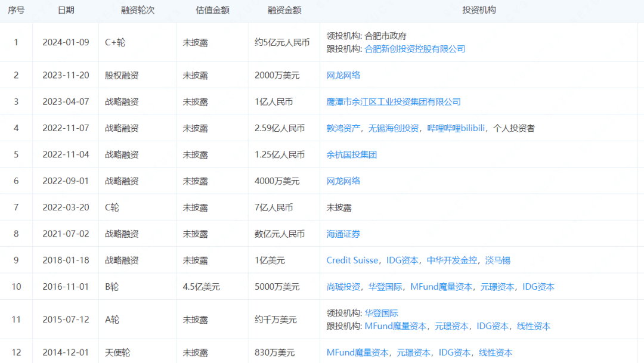Click the 4000万美元 amount
The image size is (644, 363).
[277, 181]
